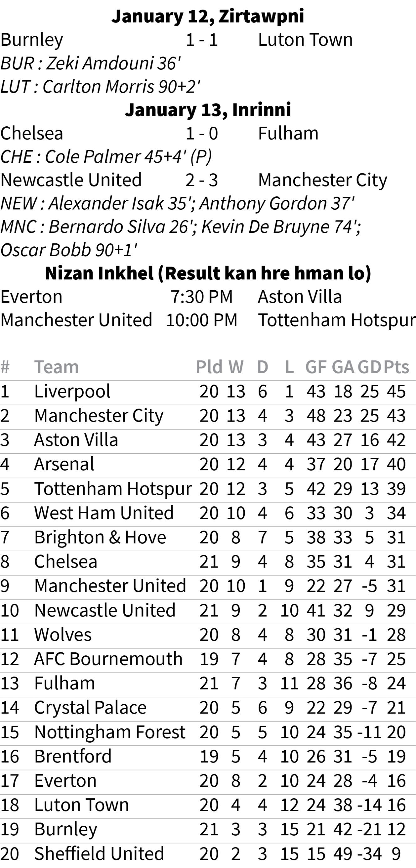The width and height of the screenshot is (416, 868).
Task: Click Brighton & Hove team name
Action: tap(100, 537)
